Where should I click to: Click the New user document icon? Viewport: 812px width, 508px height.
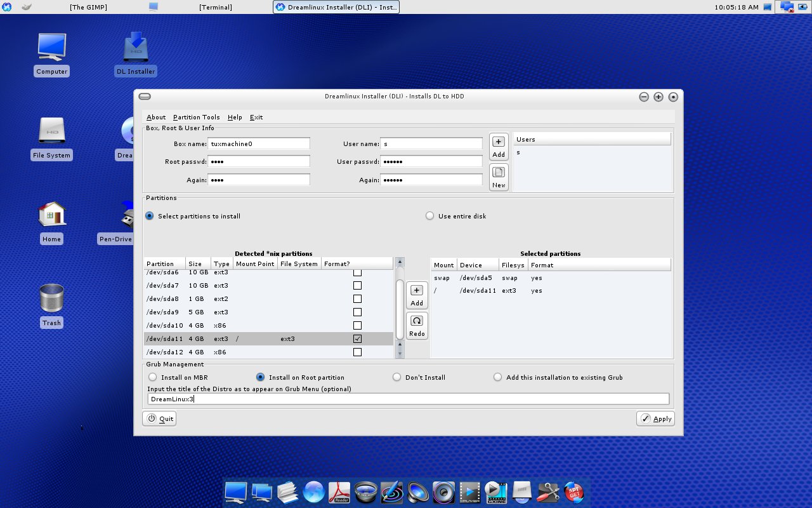pos(499,177)
